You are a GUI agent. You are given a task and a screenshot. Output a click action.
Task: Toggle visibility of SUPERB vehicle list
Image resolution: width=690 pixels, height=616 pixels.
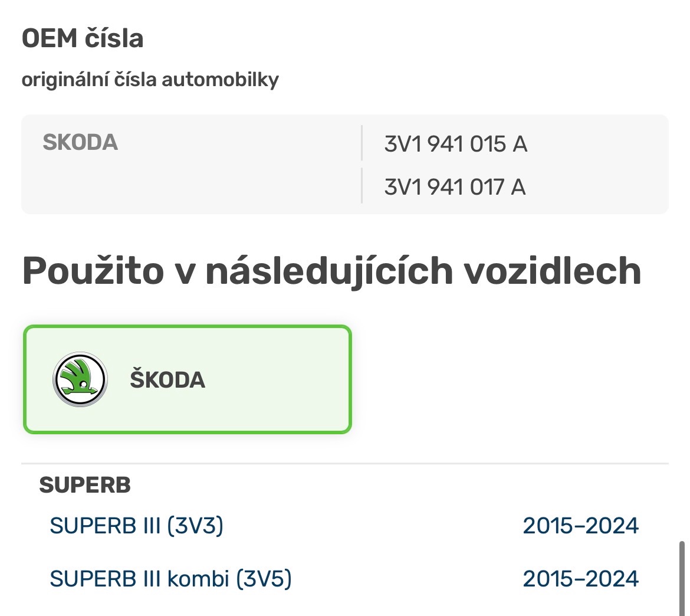click(85, 486)
